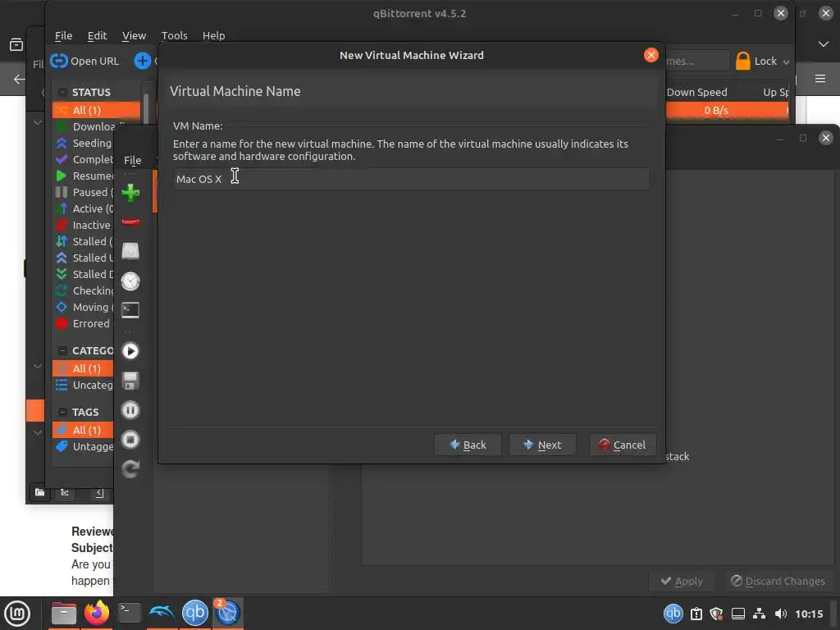This screenshot has height=630, width=840.
Task: Open the file manager from the taskbar
Action: pos(64,613)
